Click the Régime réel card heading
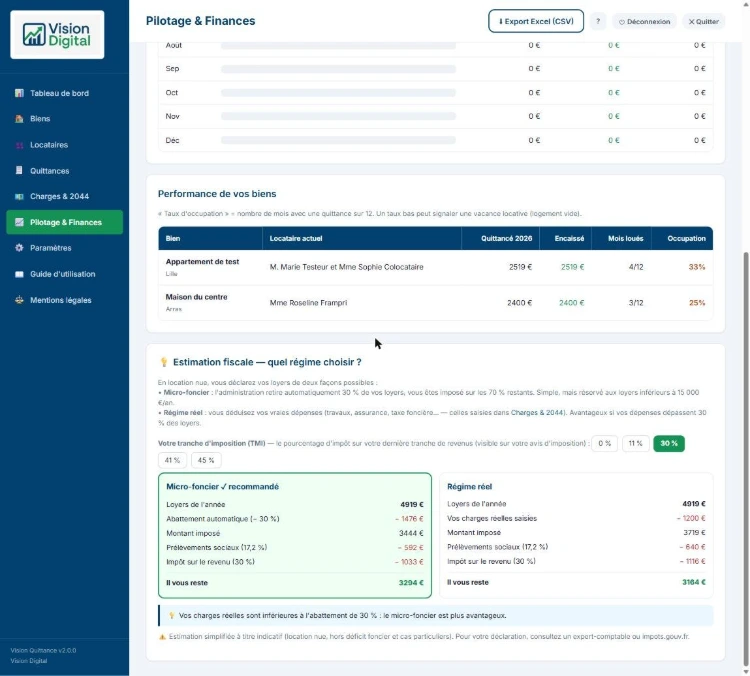This screenshot has height=676, width=750. pyautogui.click(x=469, y=487)
